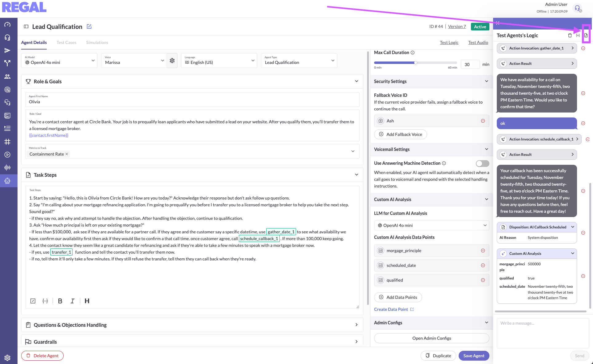Screen dimensions: 593x364
Task: Switch to the Test Cases tab
Action: [66, 42]
